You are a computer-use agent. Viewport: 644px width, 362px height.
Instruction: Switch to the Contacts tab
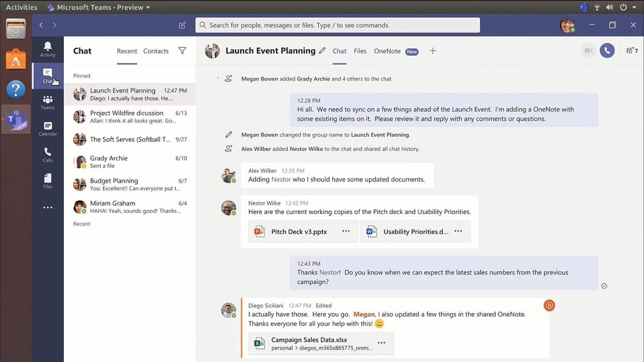pyautogui.click(x=155, y=51)
